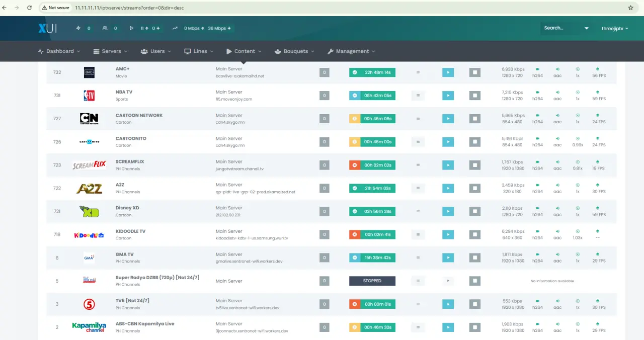Stop the CARTOONITO stream
This screenshot has width=644, height=340.
point(474,142)
